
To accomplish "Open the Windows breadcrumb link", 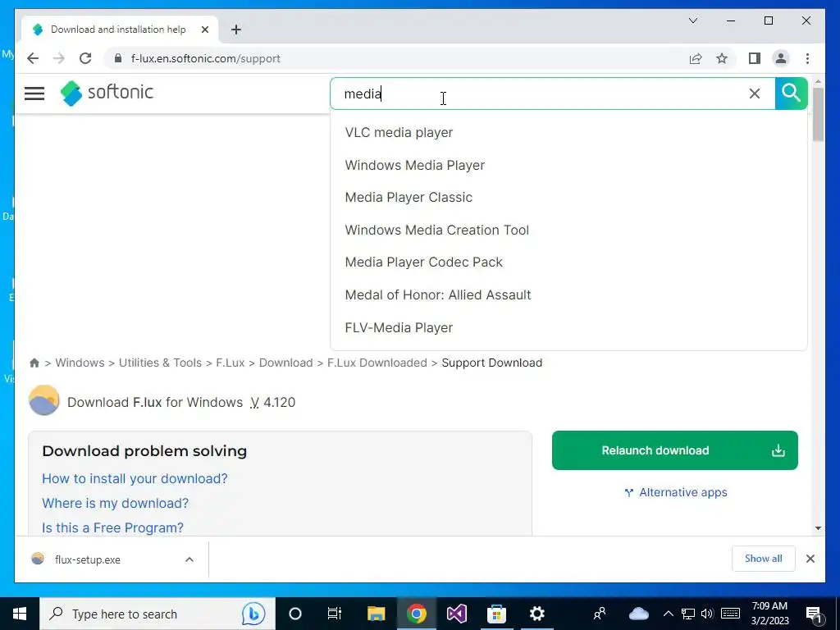I will click(80, 363).
